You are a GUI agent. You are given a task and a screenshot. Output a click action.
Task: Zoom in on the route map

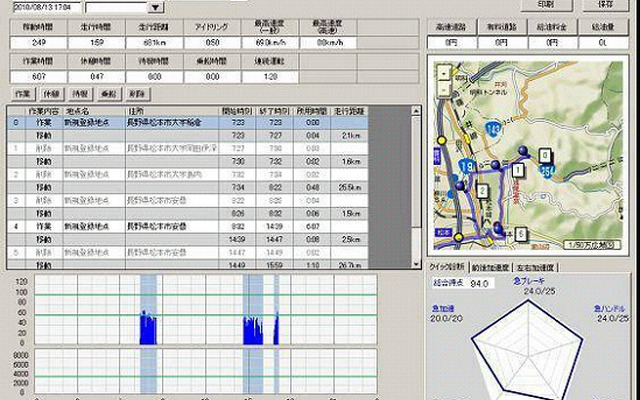[x=444, y=73]
